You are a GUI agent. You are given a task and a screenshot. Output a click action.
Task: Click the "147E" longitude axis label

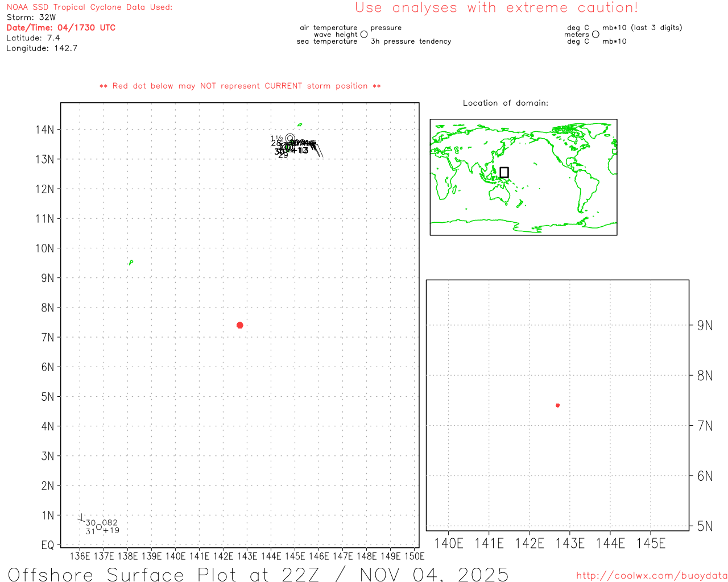[342, 556]
